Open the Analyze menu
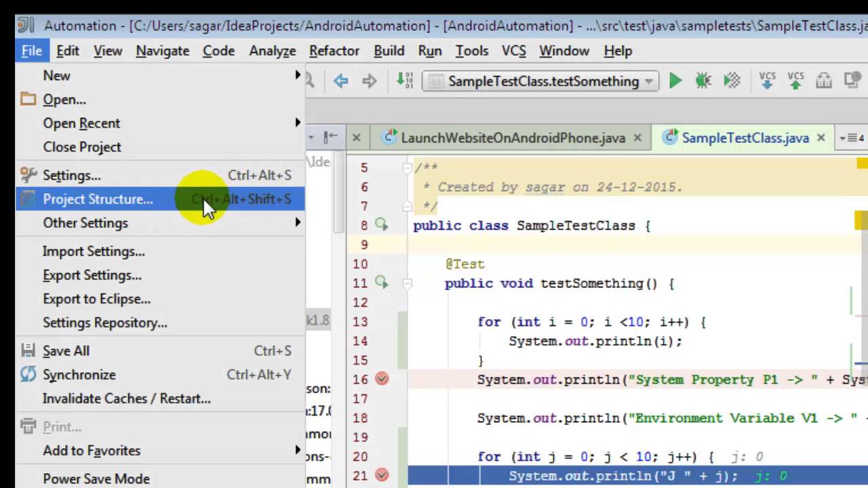Screen dimensions: 868x488 click(273, 51)
